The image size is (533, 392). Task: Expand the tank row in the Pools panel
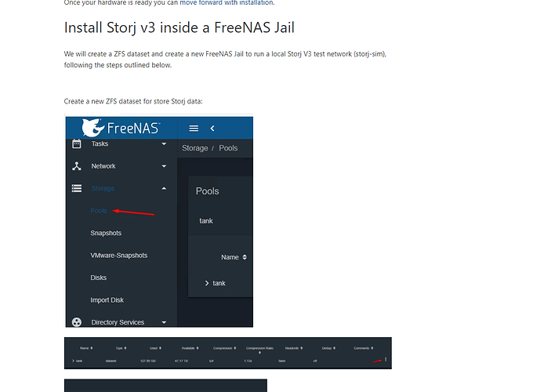(x=207, y=283)
